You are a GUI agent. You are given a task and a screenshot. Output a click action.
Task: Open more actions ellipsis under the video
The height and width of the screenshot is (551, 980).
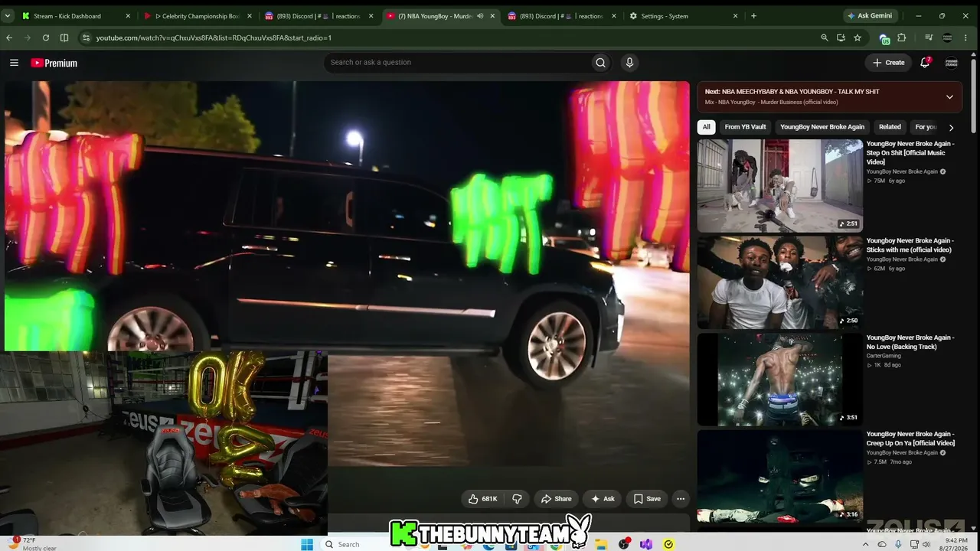[680, 499]
